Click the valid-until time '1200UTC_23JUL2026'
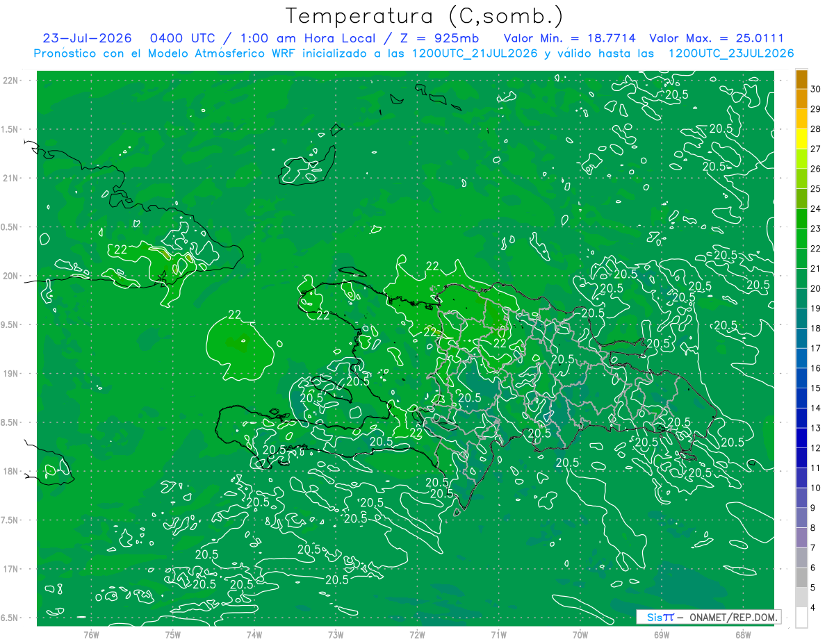Screen dimensions: 834x644 (x=731, y=53)
